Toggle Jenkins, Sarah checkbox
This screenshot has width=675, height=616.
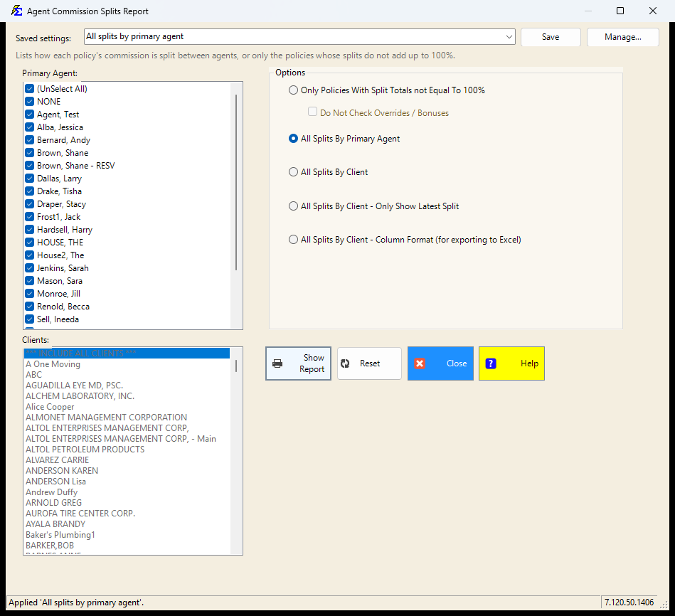[29, 268]
